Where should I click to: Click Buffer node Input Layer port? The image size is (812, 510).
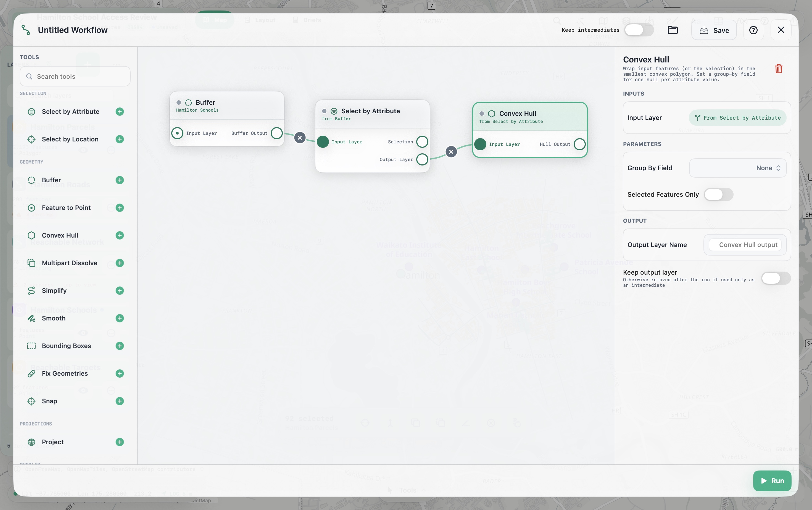point(177,133)
